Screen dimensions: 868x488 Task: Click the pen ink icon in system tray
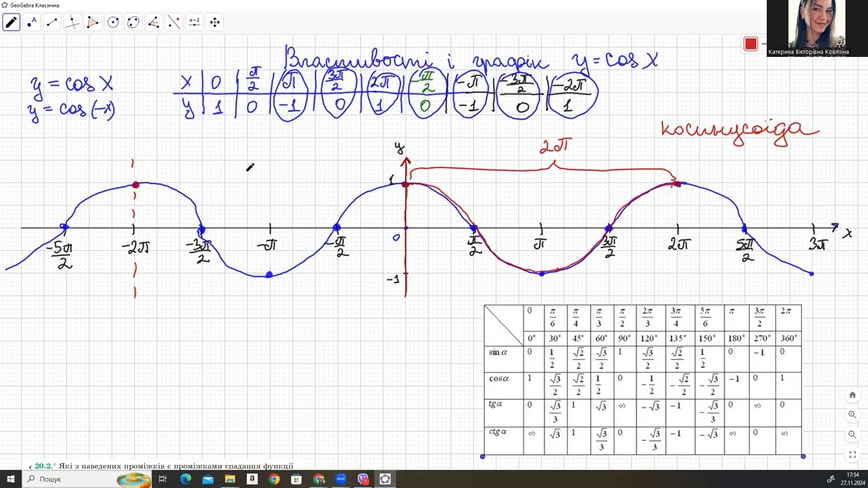pos(831,479)
